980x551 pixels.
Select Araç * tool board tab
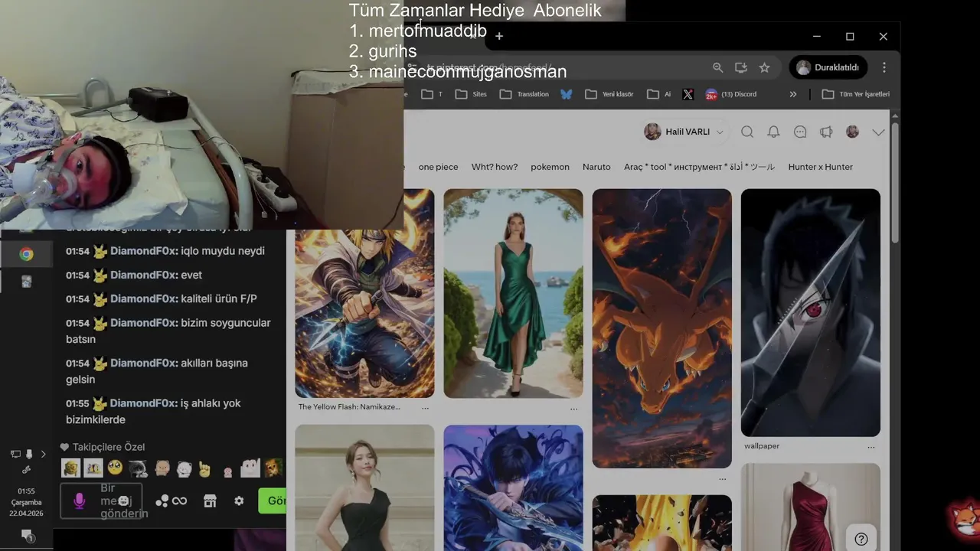[699, 167]
